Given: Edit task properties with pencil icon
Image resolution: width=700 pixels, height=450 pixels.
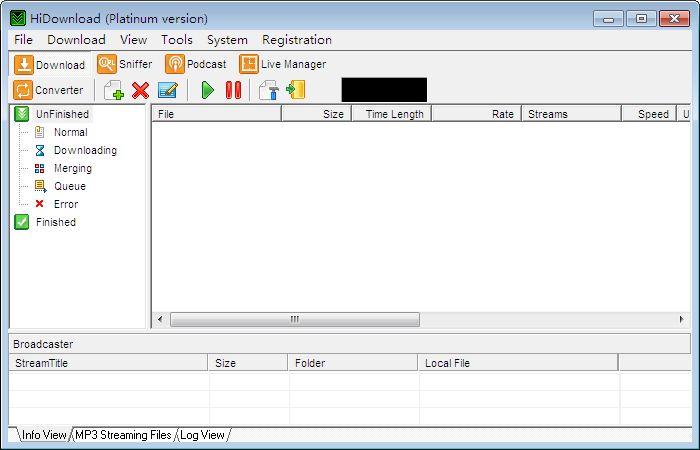Looking at the screenshot, I should (x=168, y=90).
